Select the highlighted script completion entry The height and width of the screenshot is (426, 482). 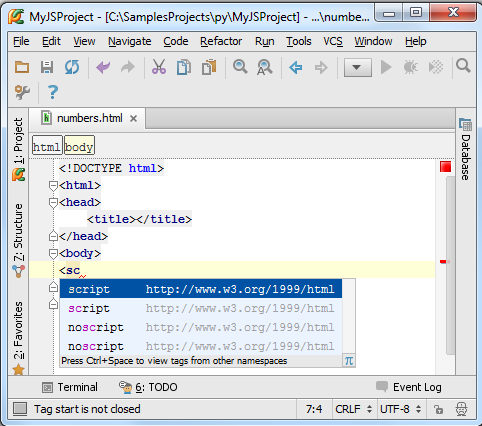[201, 289]
